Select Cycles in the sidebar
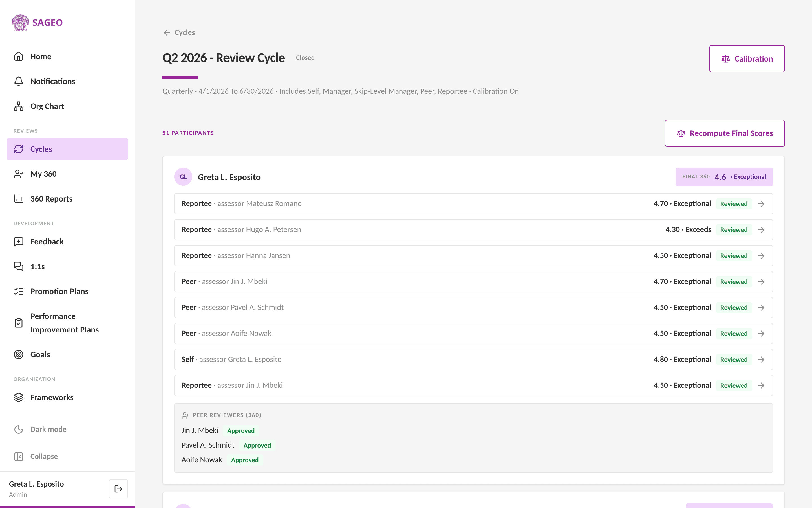The height and width of the screenshot is (508, 812). (x=67, y=149)
